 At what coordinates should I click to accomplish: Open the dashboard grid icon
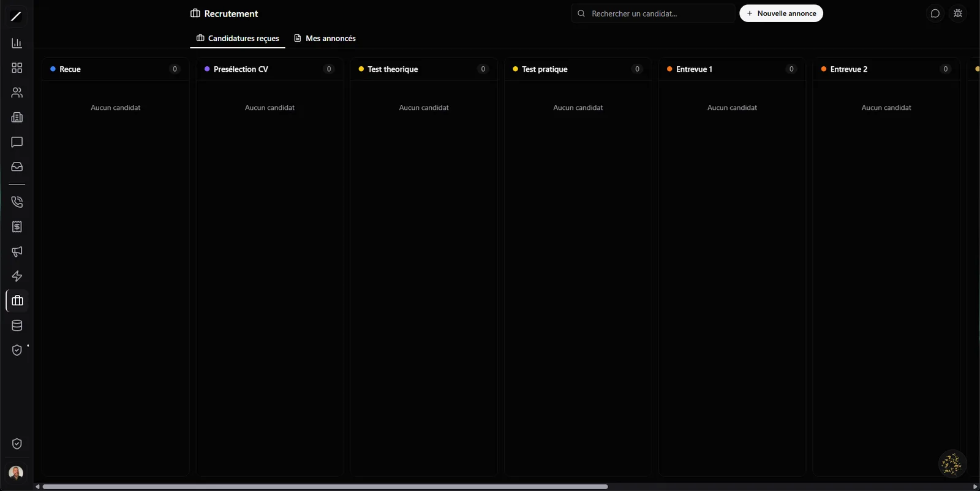click(x=17, y=68)
